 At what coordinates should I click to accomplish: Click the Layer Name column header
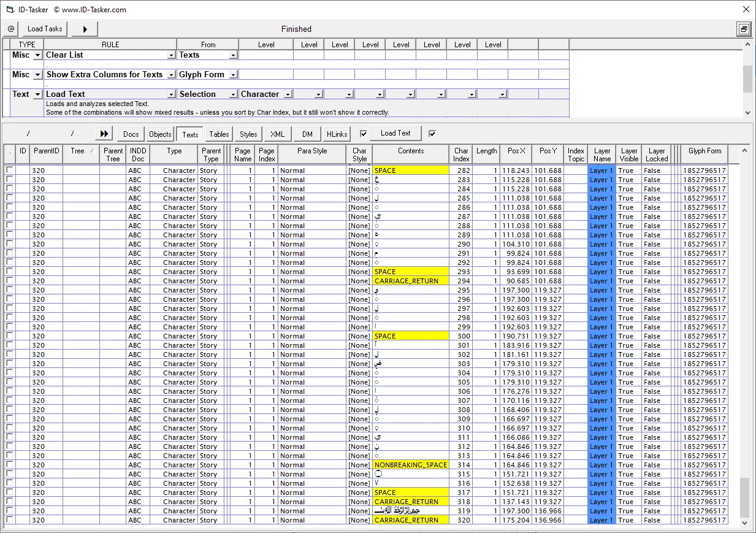pyautogui.click(x=602, y=154)
